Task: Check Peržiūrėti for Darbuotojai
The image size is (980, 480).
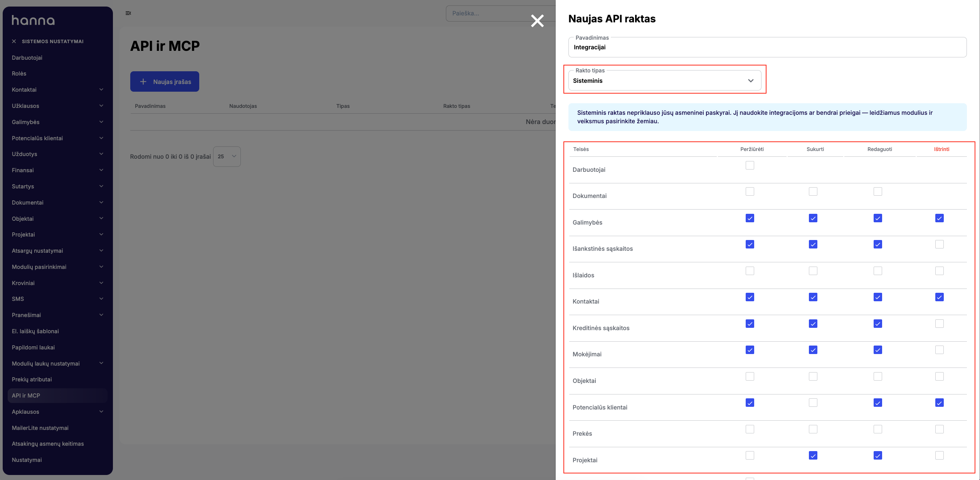Action: pyautogui.click(x=750, y=165)
